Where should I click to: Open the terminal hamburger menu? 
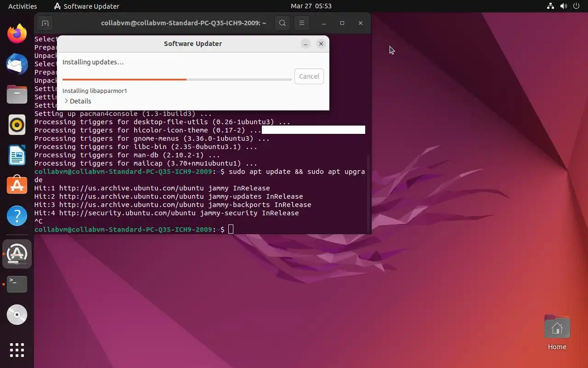tap(302, 23)
